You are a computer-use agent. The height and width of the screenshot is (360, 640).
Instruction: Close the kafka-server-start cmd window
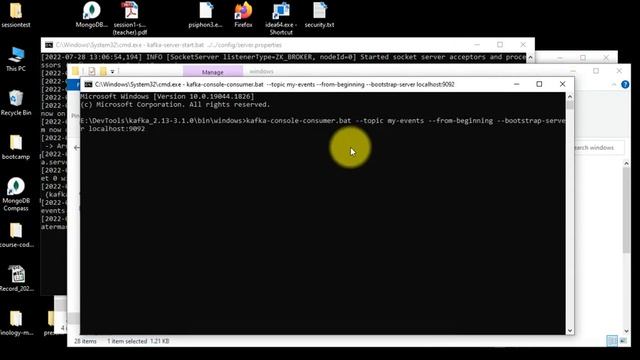[523, 44]
